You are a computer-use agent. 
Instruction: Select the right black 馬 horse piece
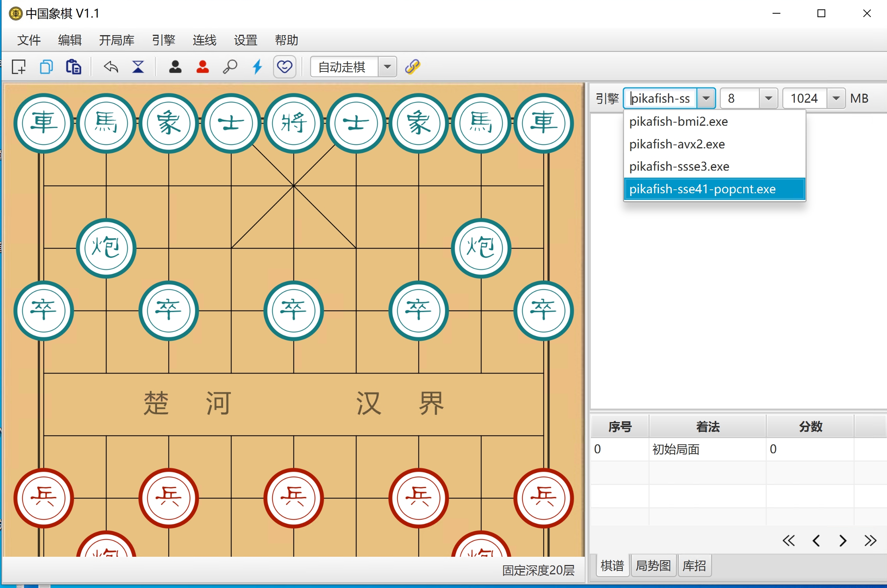[x=481, y=123]
